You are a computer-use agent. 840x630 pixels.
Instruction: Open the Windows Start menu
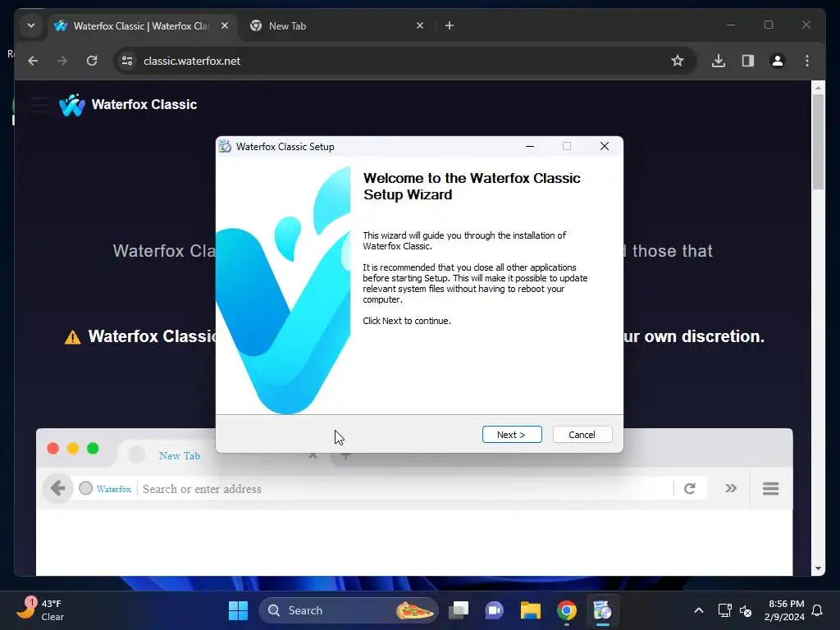[238, 610]
